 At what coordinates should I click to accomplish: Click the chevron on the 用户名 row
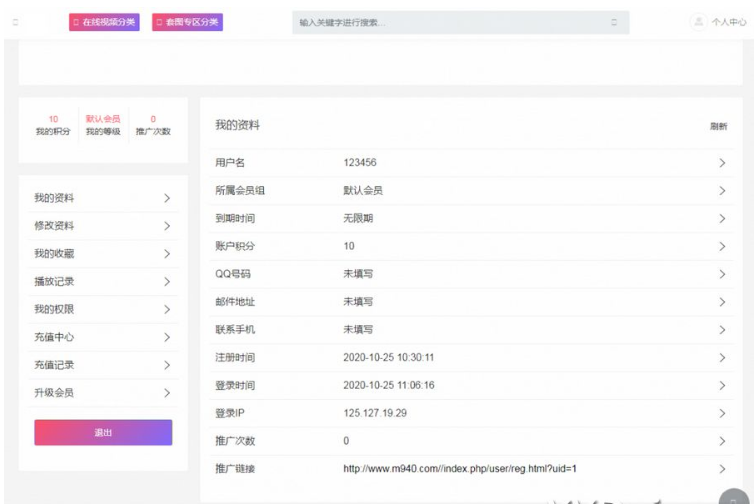pyautogui.click(x=722, y=163)
